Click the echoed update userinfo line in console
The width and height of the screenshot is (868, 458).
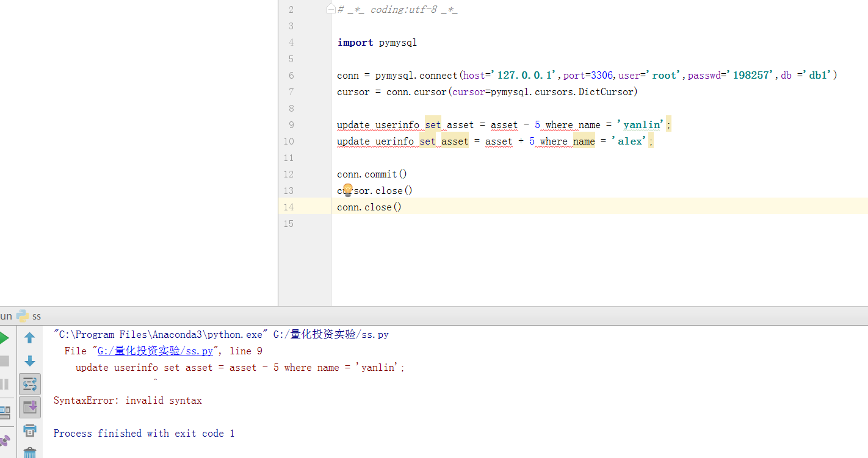241,368
